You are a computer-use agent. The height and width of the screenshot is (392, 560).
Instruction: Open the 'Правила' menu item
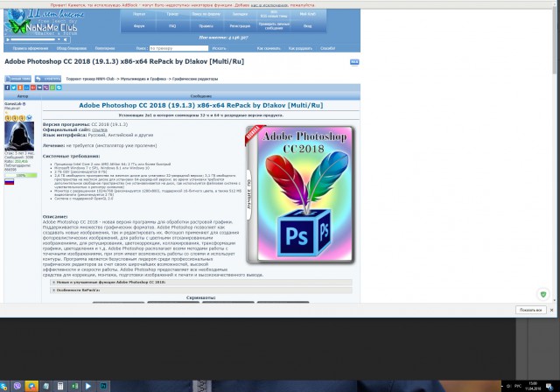(x=206, y=26)
